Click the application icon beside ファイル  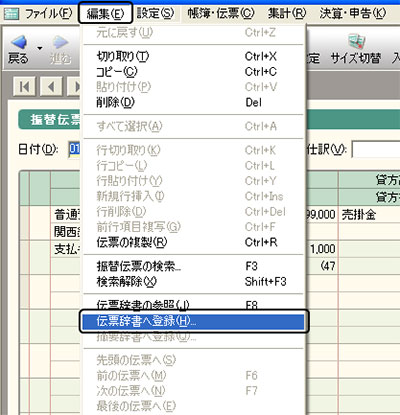[x=11, y=14]
